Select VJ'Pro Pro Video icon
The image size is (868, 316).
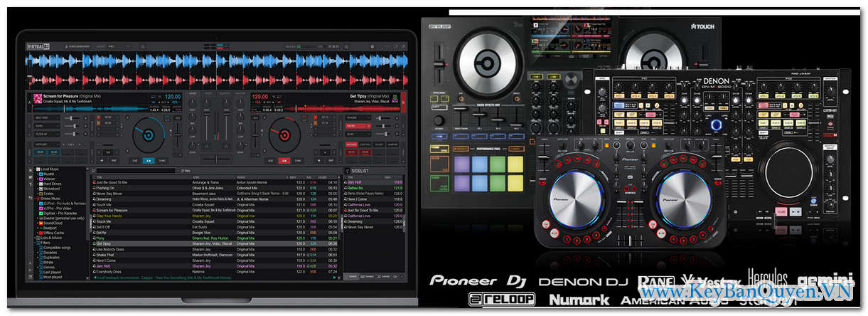pyautogui.click(x=41, y=209)
